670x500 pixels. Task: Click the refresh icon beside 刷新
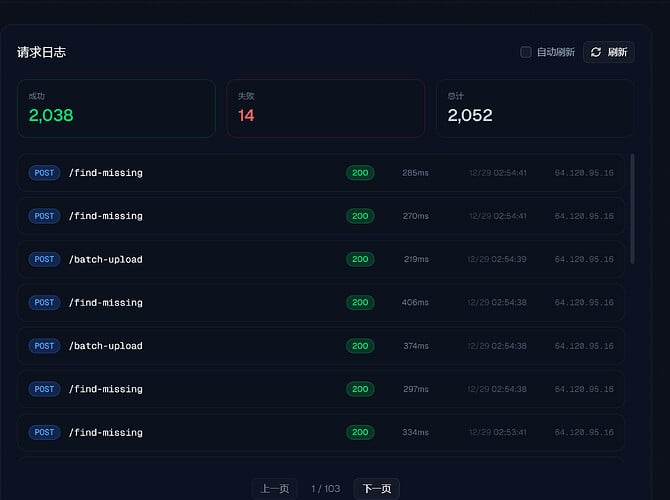596,52
